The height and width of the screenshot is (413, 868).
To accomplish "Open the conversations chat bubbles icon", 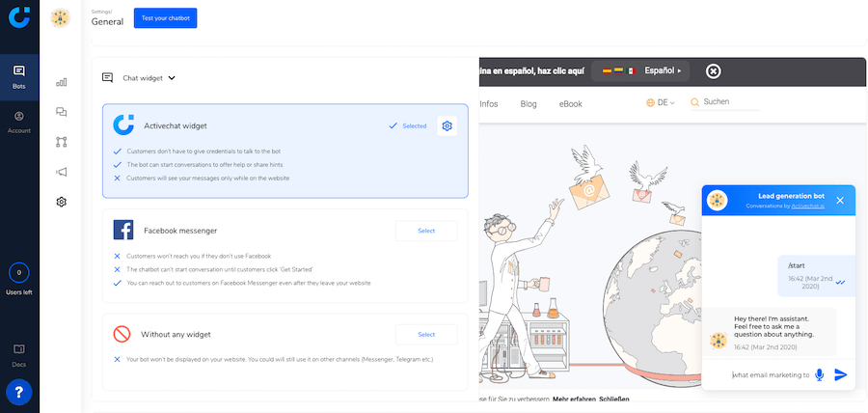I will [x=62, y=112].
